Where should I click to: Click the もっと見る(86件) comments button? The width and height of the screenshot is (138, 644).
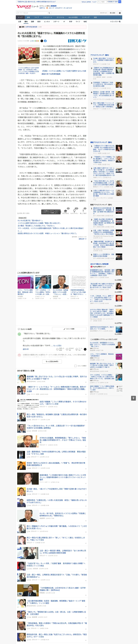pos(52,361)
